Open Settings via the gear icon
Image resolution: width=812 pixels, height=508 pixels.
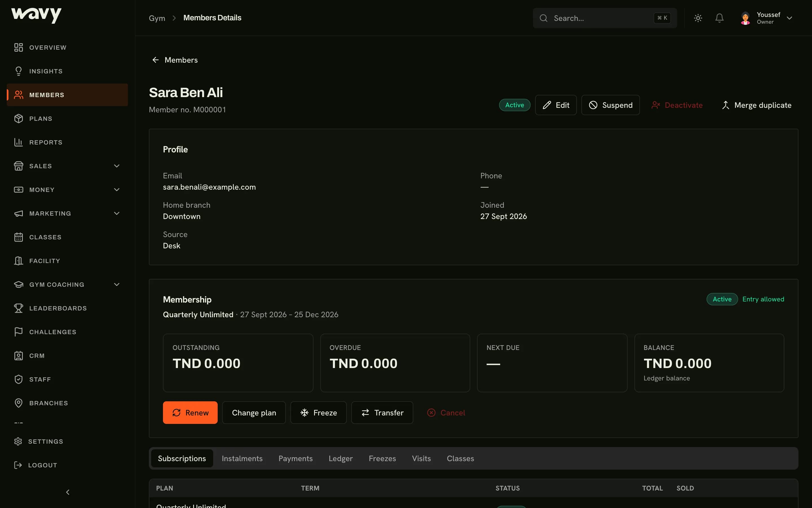18,441
